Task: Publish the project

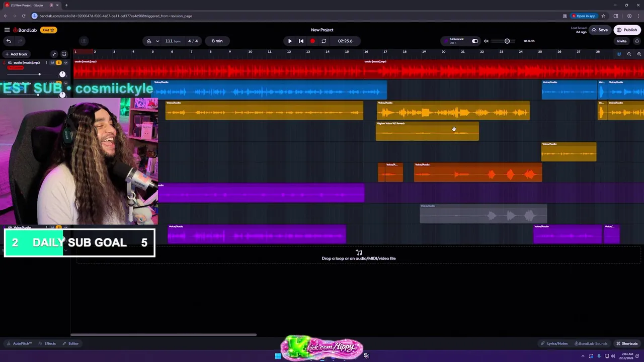Action: 627,30
